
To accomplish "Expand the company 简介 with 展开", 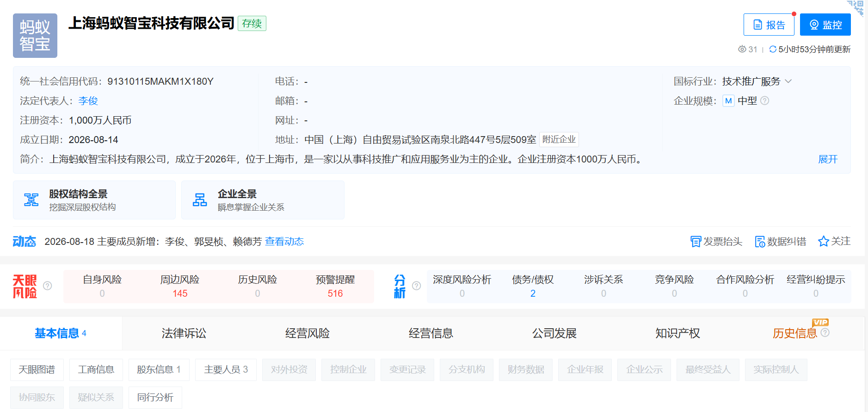I will point(828,159).
